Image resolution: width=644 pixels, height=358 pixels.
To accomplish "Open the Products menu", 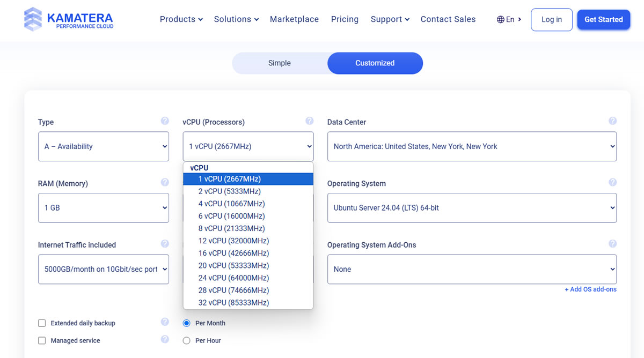I will click(x=181, y=19).
